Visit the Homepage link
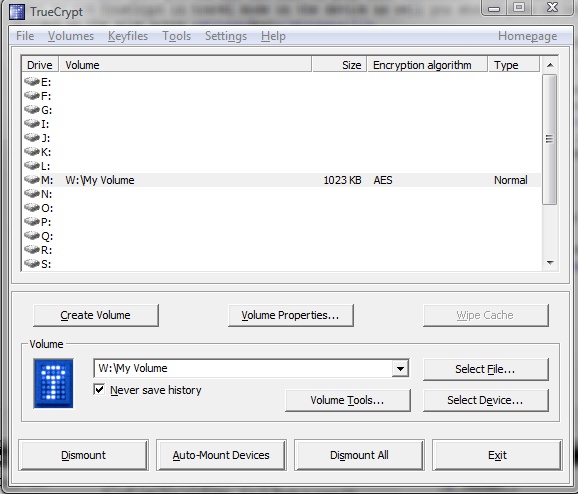The height and width of the screenshot is (494, 578). (x=527, y=36)
